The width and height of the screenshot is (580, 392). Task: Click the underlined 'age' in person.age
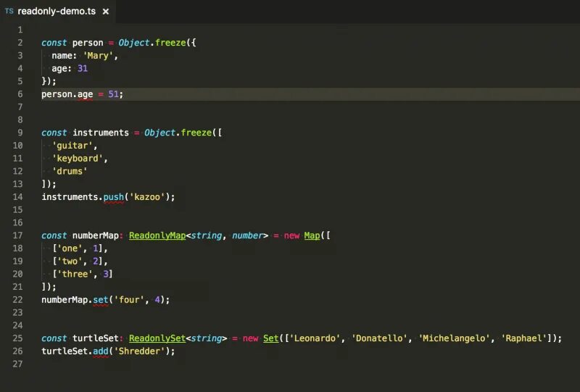pyautogui.click(x=85, y=95)
